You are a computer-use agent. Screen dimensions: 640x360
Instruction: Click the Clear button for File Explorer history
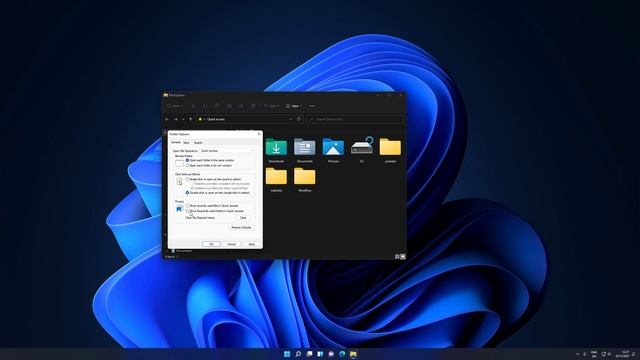click(x=243, y=218)
